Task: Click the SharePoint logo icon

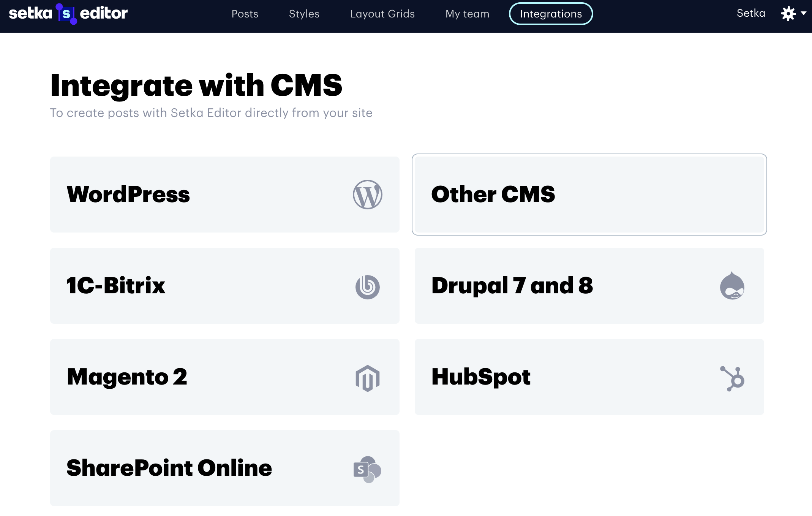Action: pyautogui.click(x=367, y=469)
